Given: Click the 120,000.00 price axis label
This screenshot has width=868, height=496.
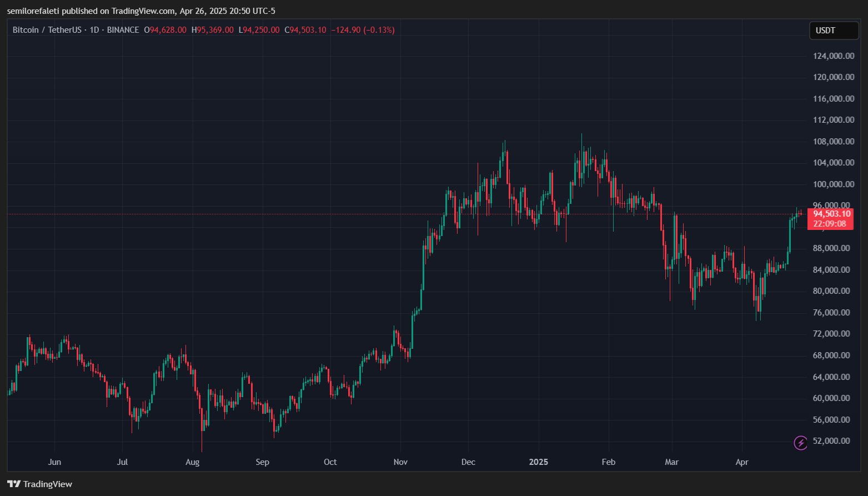Looking at the screenshot, I should (x=834, y=77).
